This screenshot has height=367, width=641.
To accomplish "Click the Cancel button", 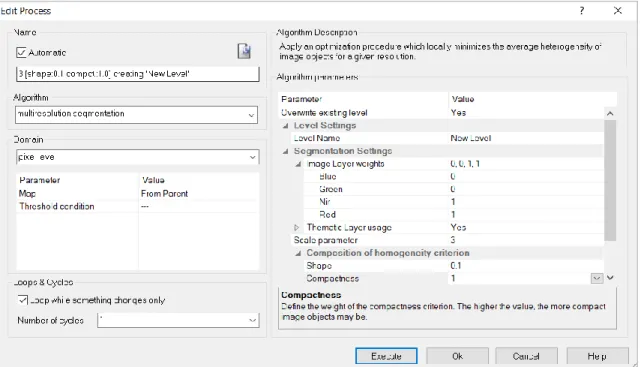I will click(x=527, y=356).
